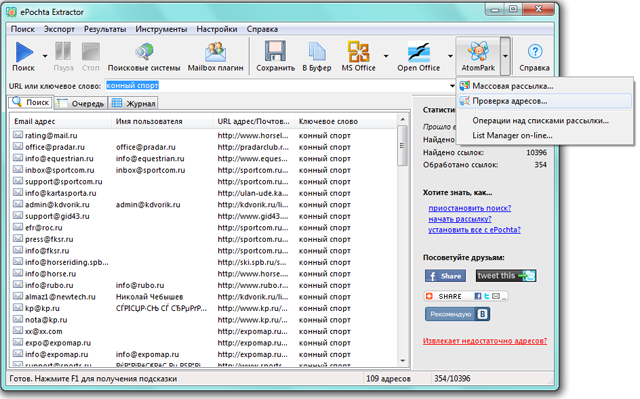Select the Поиск tab

tap(31, 102)
